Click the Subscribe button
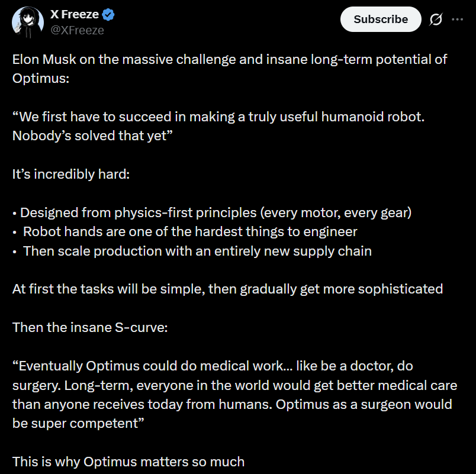 381,20
